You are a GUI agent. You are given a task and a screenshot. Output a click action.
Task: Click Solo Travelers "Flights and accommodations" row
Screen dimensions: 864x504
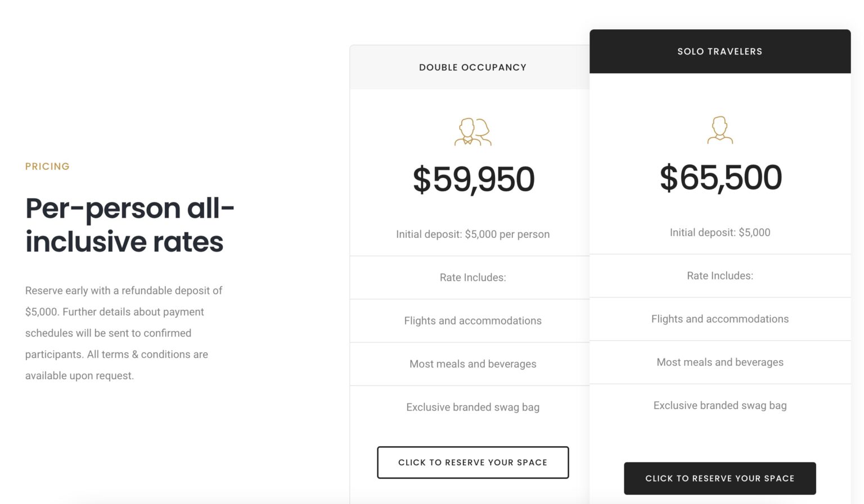(x=719, y=319)
